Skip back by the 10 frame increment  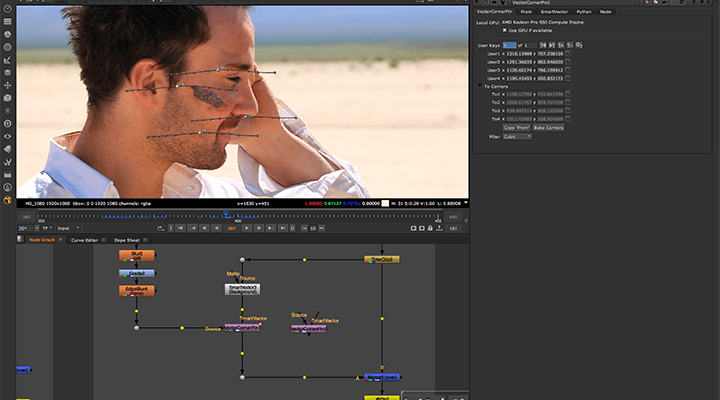(x=304, y=228)
